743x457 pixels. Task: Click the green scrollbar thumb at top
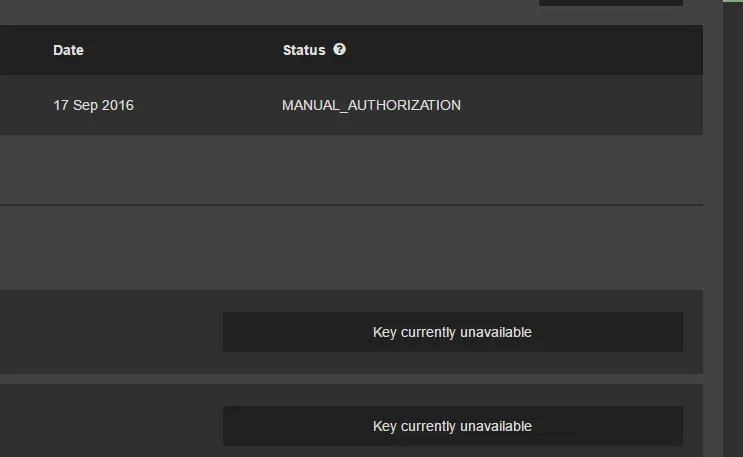click(x=733, y=1)
